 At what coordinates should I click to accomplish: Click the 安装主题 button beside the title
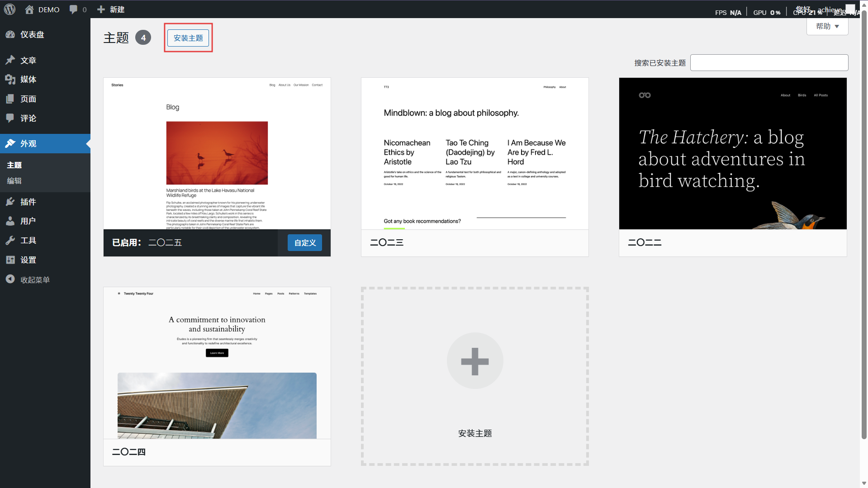(188, 38)
